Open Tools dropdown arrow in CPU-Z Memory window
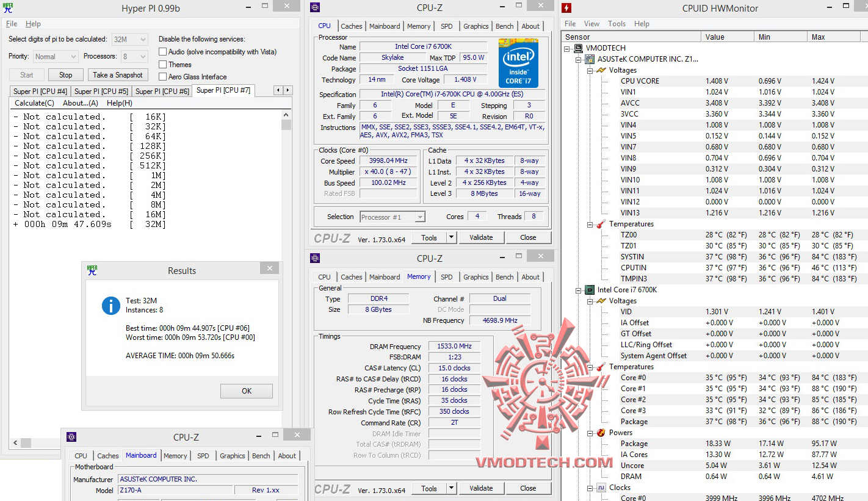The width and height of the screenshot is (868, 501). pyautogui.click(x=452, y=488)
